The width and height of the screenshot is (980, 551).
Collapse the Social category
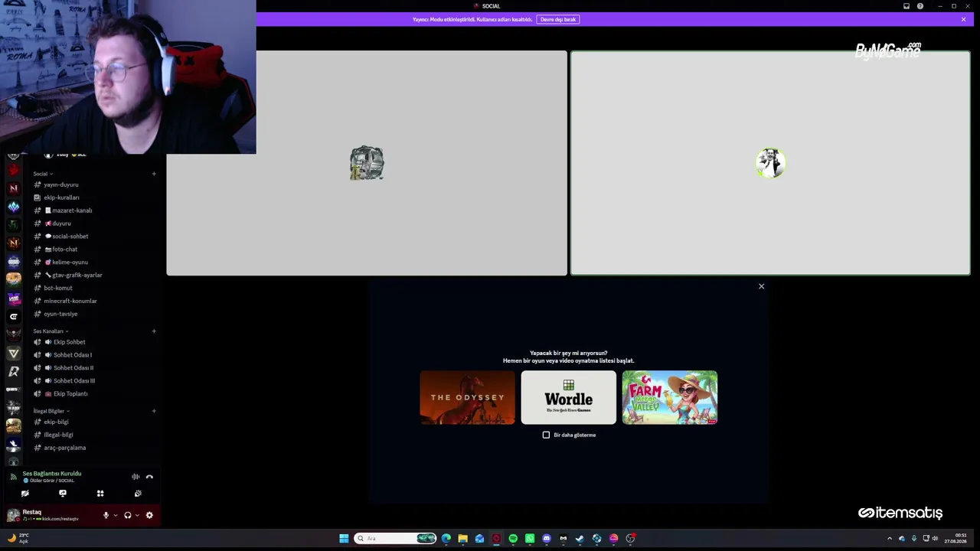(43, 174)
